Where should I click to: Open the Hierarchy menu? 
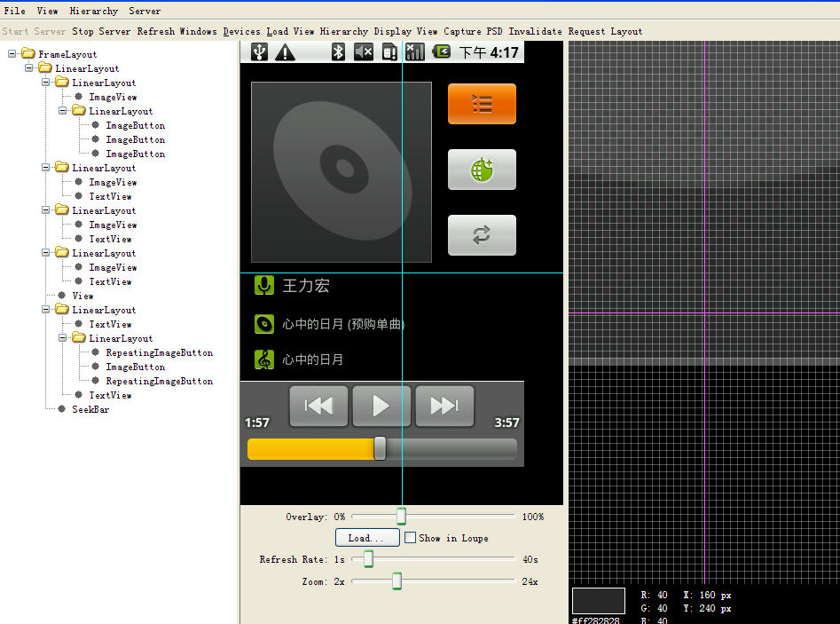click(x=94, y=11)
